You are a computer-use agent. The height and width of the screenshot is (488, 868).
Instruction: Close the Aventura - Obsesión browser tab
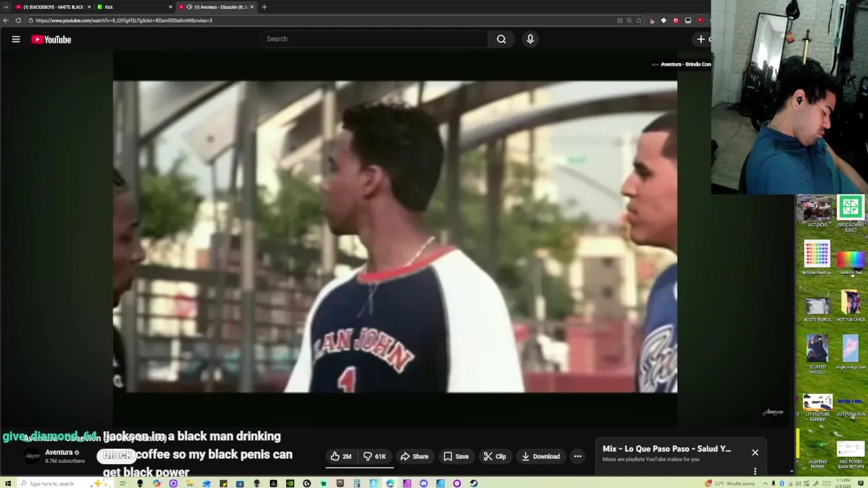[252, 7]
